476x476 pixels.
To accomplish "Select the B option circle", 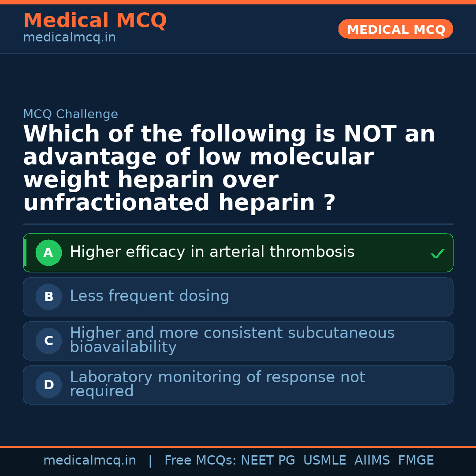I will (48, 297).
